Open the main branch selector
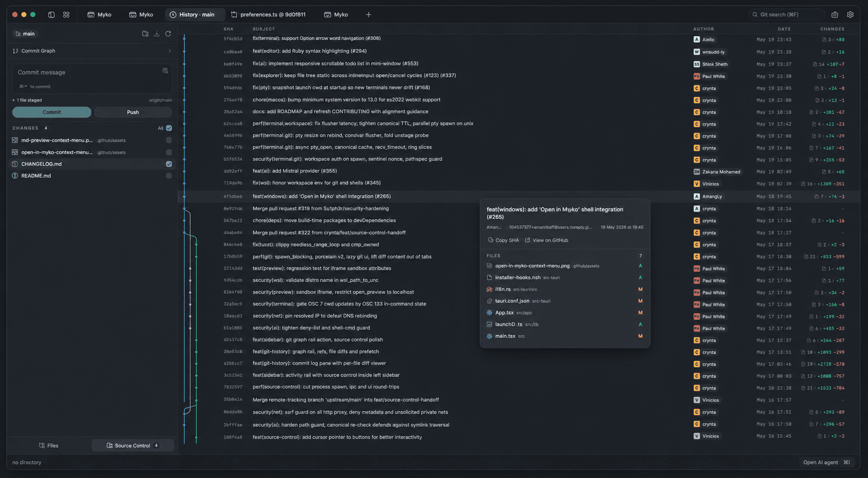 [x=26, y=34]
